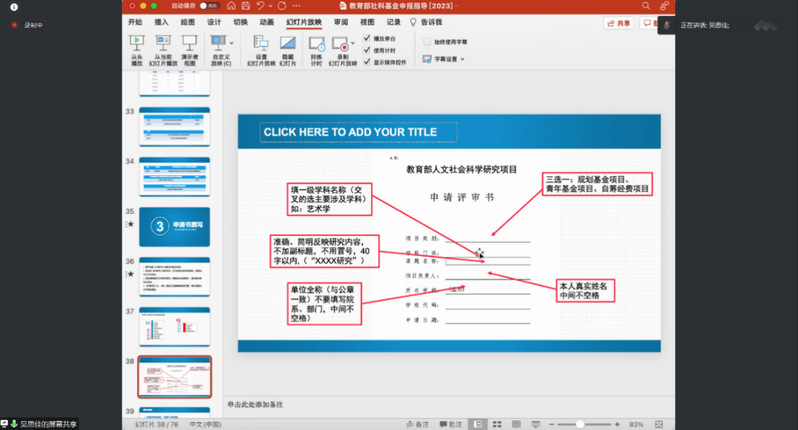Enable 始终使用字幕 checkbox

(x=427, y=42)
